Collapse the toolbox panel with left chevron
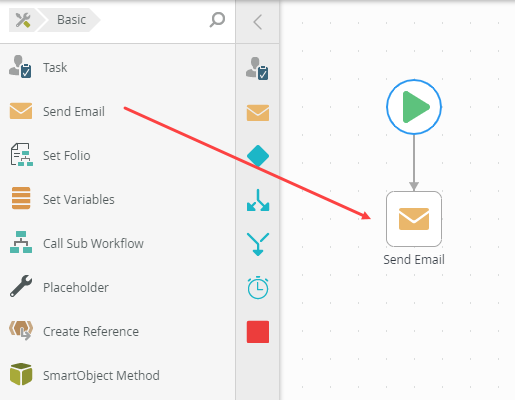Screen dimensions: 515x400 (x=257, y=22)
